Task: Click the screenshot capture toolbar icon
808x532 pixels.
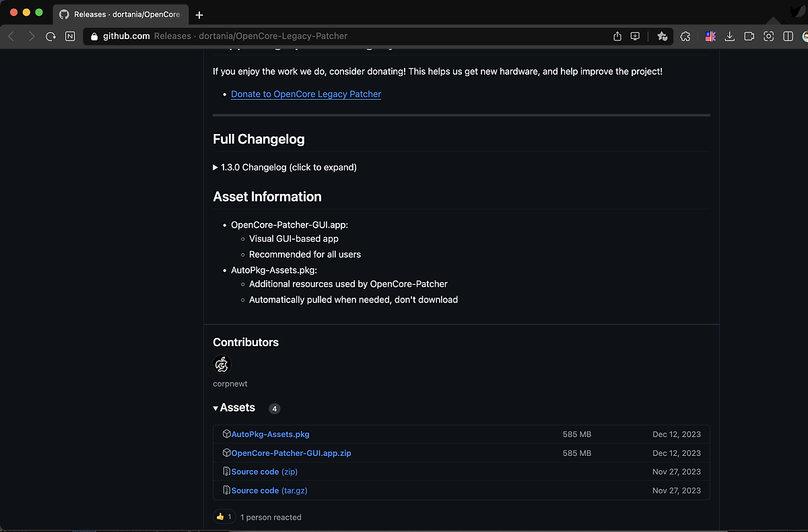Action: [769, 36]
